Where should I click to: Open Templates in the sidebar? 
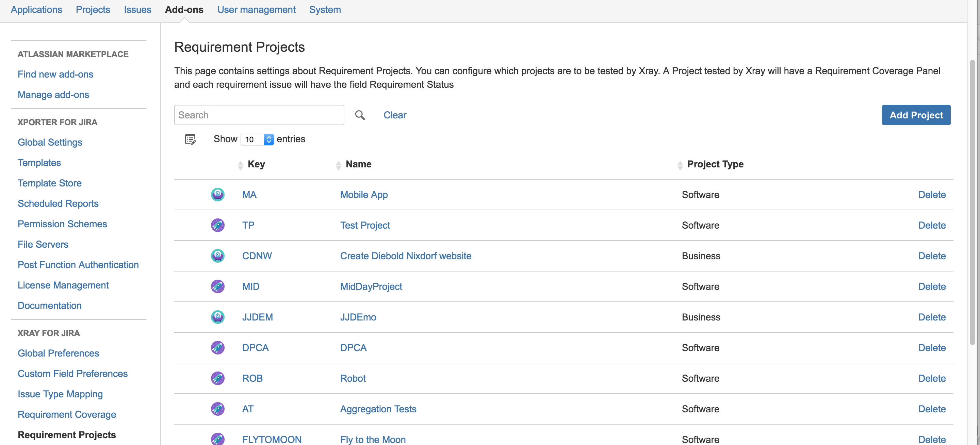click(39, 162)
